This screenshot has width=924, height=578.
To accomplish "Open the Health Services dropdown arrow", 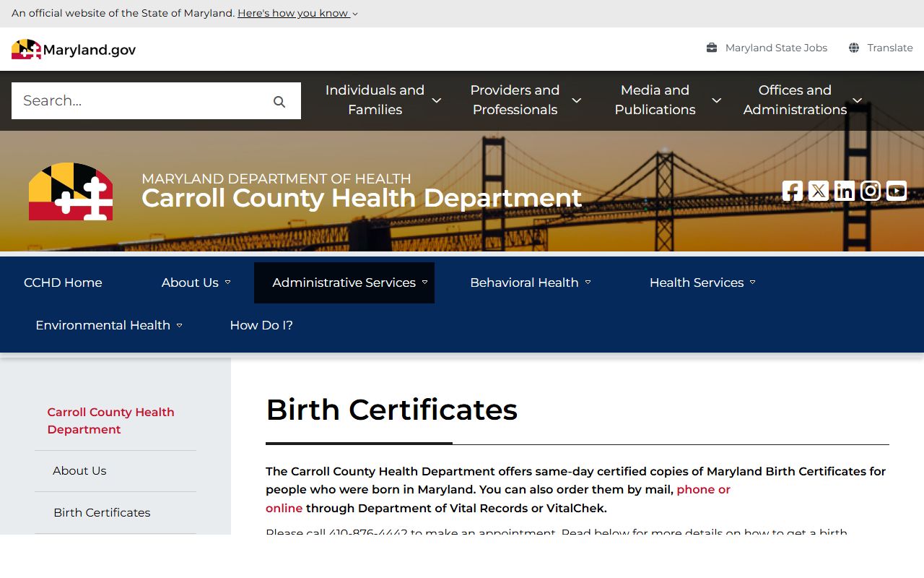I will coord(752,282).
